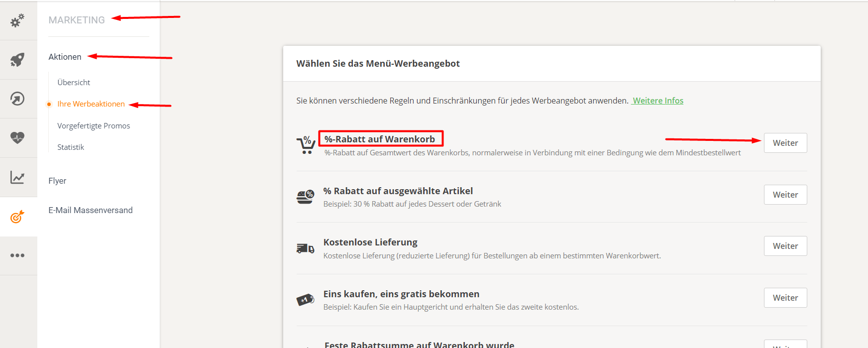The image size is (868, 348).
Task: Click the delivery truck icon
Action: [305, 248]
